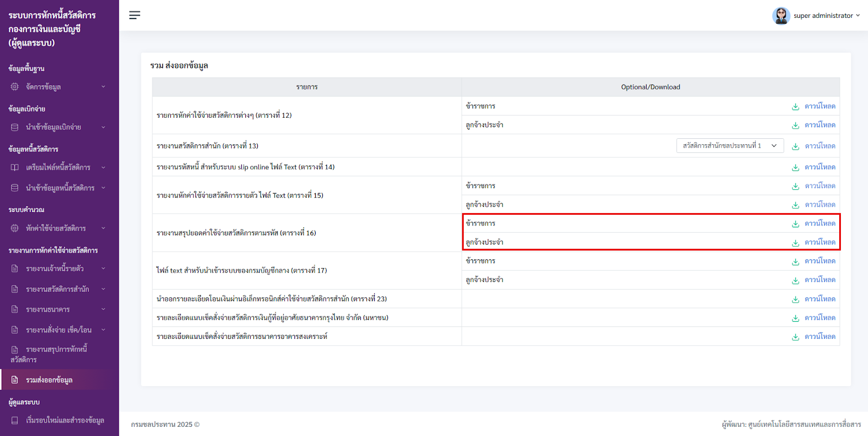Open the super administrator user menu
868x436 pixels.
coord(816,16)
